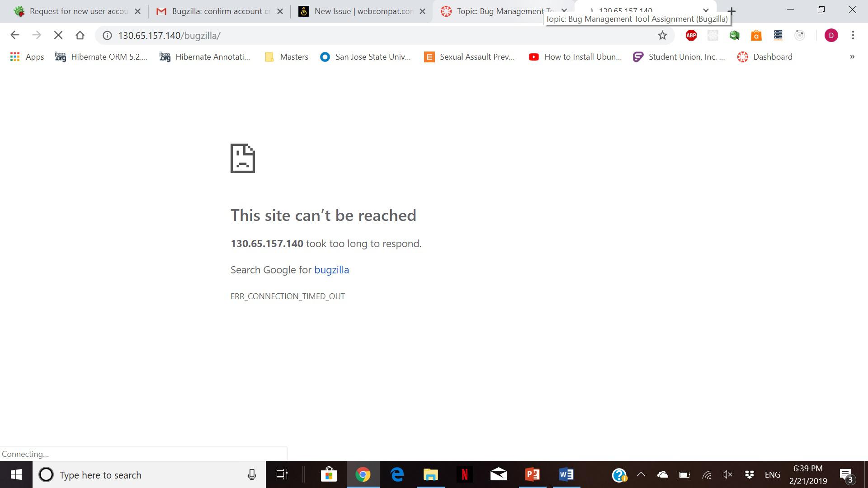Toggle the volume/speaker icon in system tray

click(x=728, y=474)
